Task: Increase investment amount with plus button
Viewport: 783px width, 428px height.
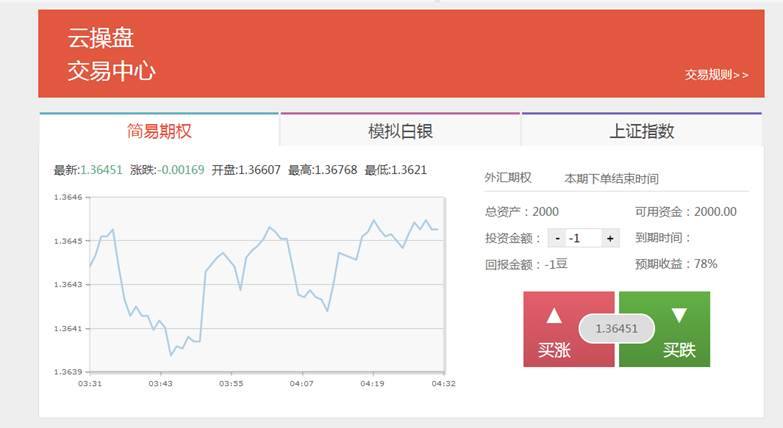Action: 611,238
